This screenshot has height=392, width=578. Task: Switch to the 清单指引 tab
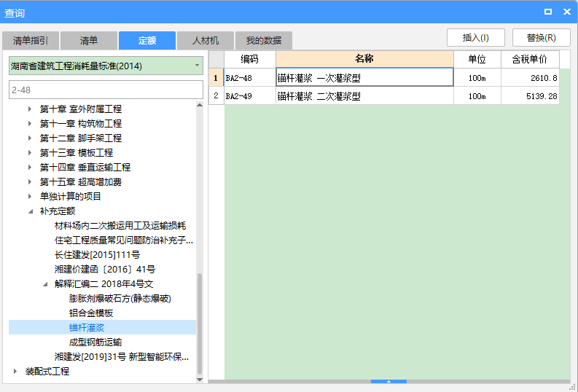point(31,40)
